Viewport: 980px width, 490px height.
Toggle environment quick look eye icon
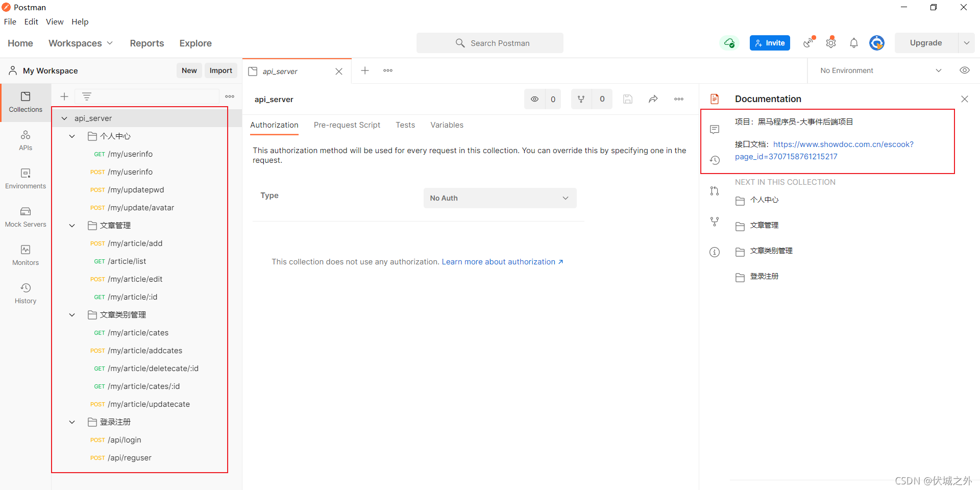pos(965,70)
